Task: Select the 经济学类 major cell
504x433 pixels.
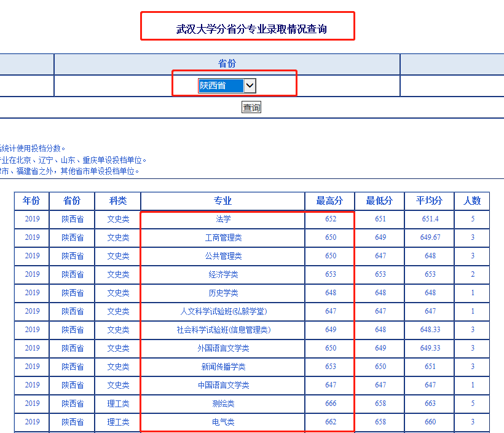Action: 223,274
